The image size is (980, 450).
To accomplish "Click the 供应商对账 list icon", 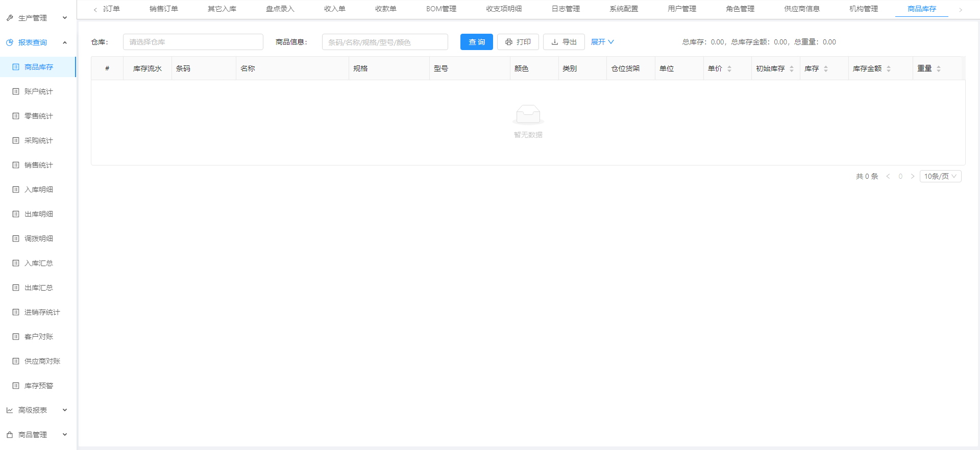I will pyautogui.click(x=16, y=361).
